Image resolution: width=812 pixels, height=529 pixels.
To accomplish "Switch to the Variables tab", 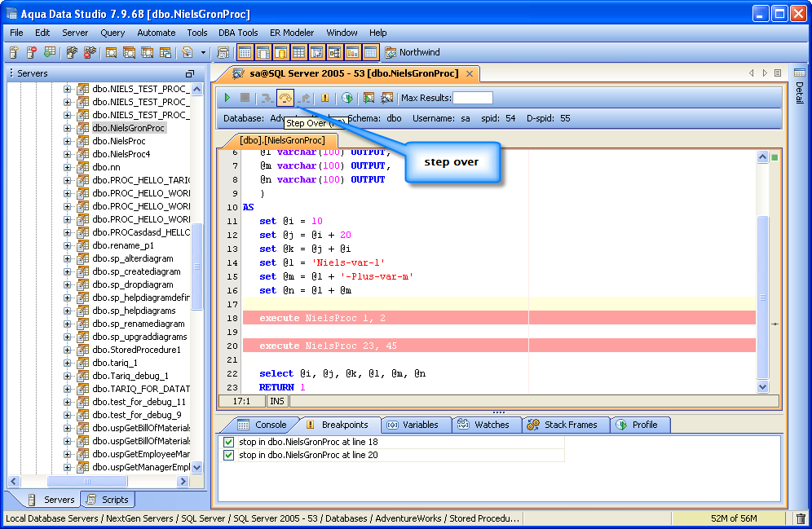I will [413, 425].
